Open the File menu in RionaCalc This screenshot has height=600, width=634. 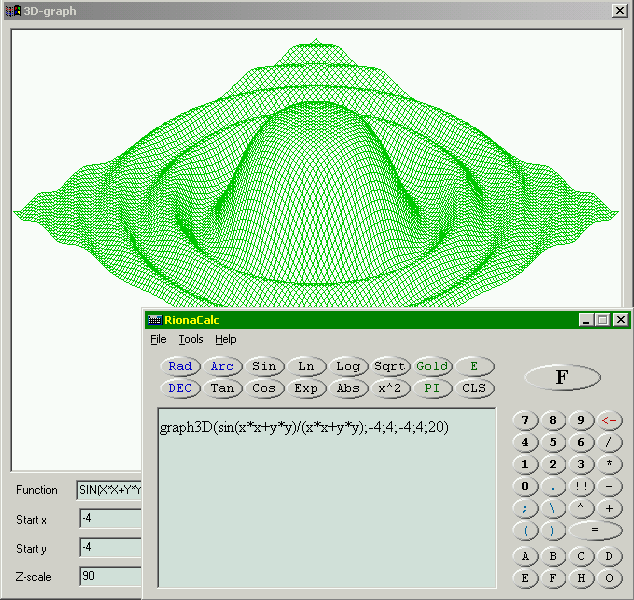(158, 339)
